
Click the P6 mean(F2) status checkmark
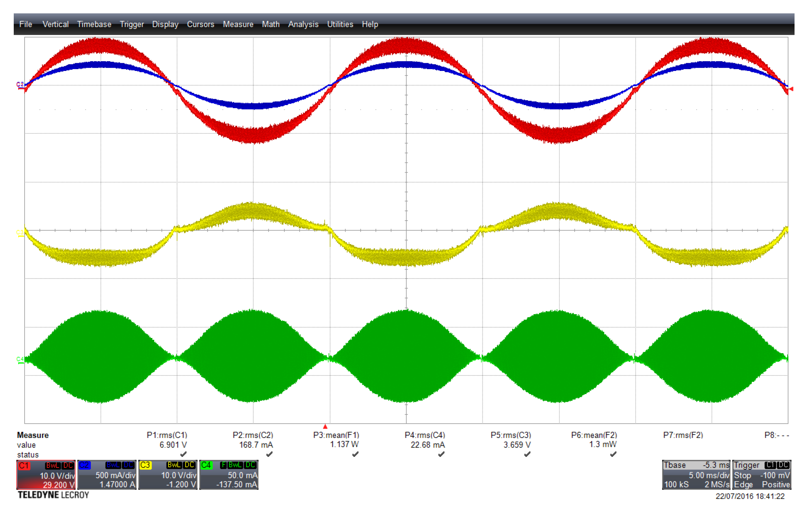613,454
